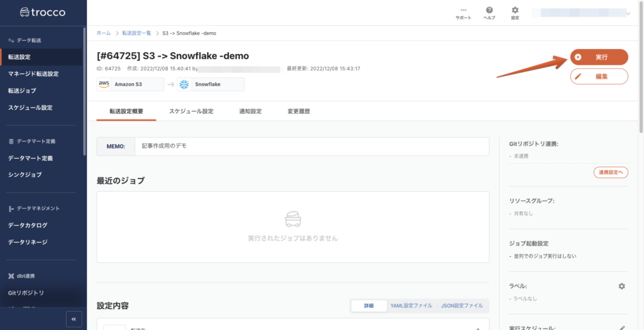Open the account dropdown arrow

[628, 13]
